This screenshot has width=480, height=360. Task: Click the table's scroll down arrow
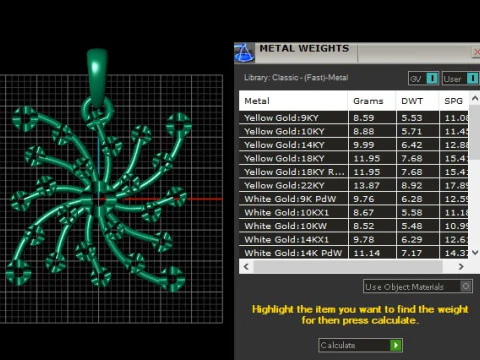[x=474, y=253]
